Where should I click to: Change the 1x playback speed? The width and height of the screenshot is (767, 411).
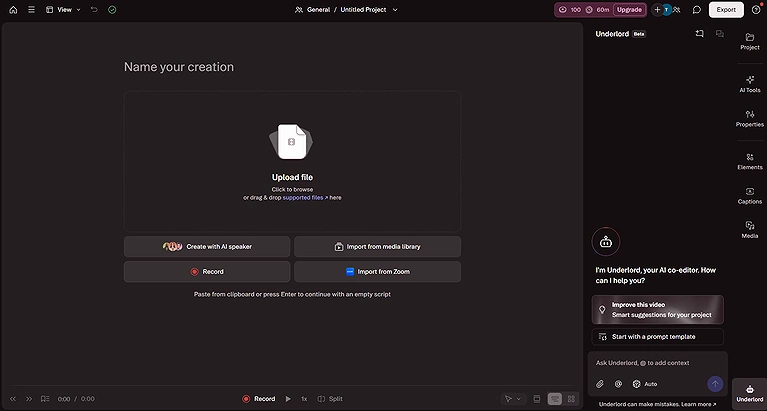click(304, 399)
